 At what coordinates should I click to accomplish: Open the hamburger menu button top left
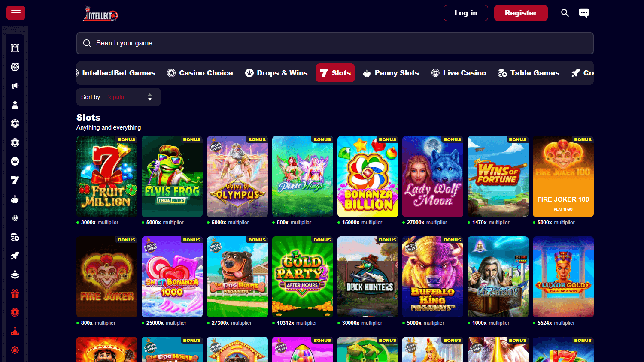pos(16,13)
